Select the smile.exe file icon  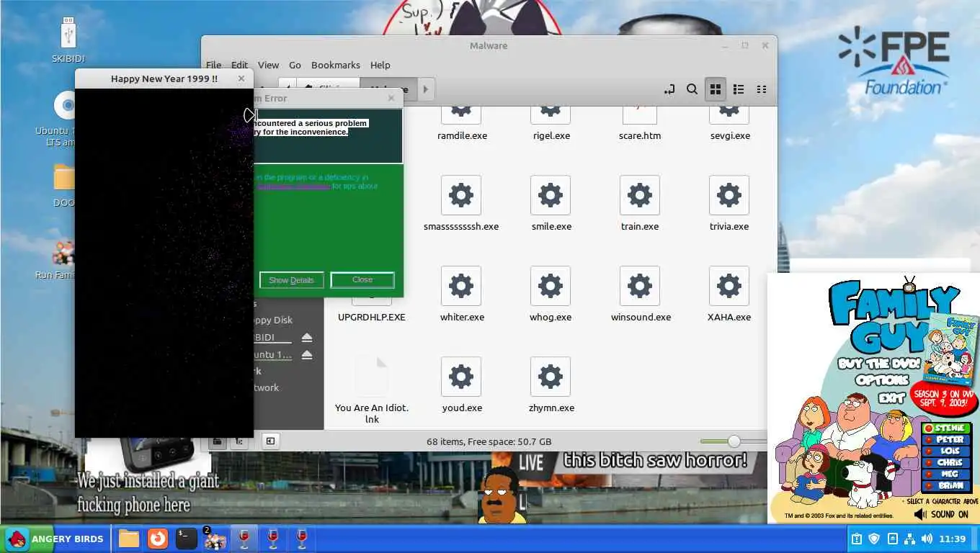551,195
